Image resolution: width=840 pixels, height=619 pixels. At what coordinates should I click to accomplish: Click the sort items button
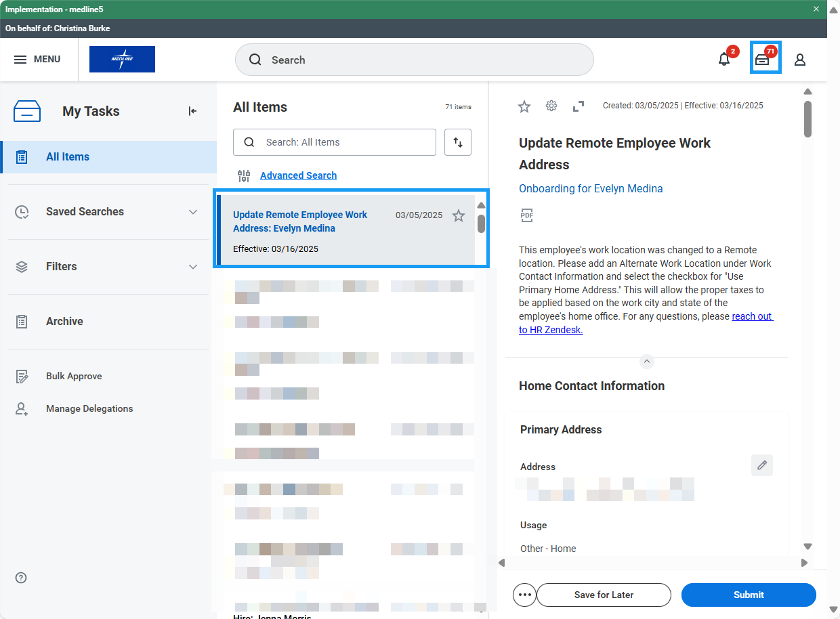coord(458,142)
